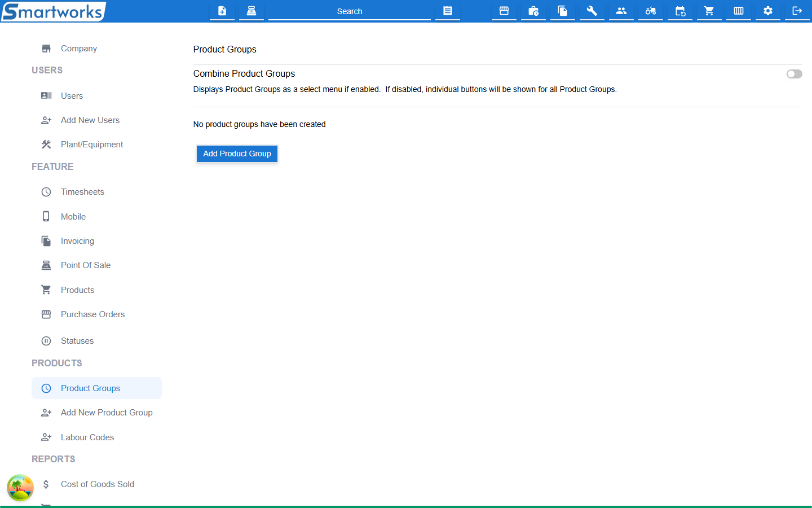Click the Plant/Equipment tools icon in sidebar
812x508 pixels.
click(46, 144)
